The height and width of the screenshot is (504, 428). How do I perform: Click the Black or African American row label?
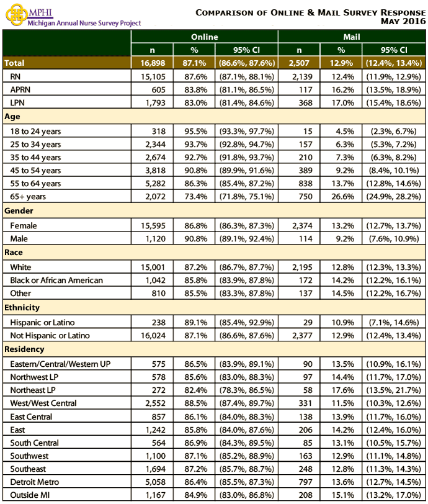[56, 281]
